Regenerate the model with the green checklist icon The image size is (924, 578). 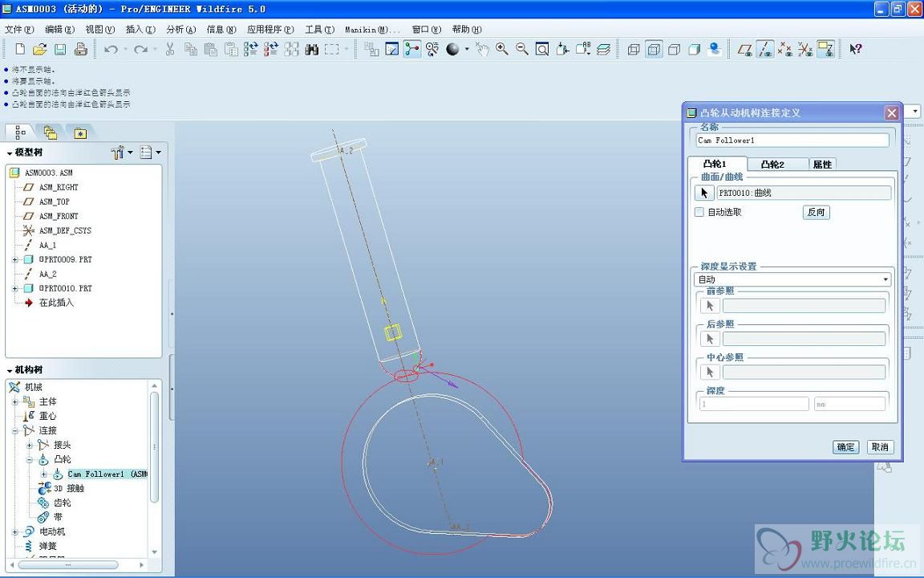[250, 50]
